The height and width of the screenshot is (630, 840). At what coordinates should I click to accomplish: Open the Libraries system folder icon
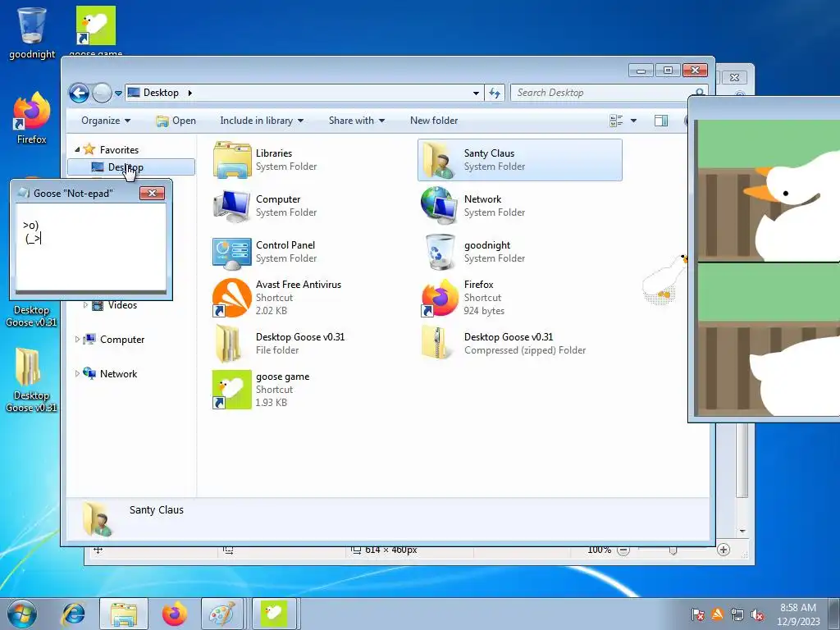232,160
